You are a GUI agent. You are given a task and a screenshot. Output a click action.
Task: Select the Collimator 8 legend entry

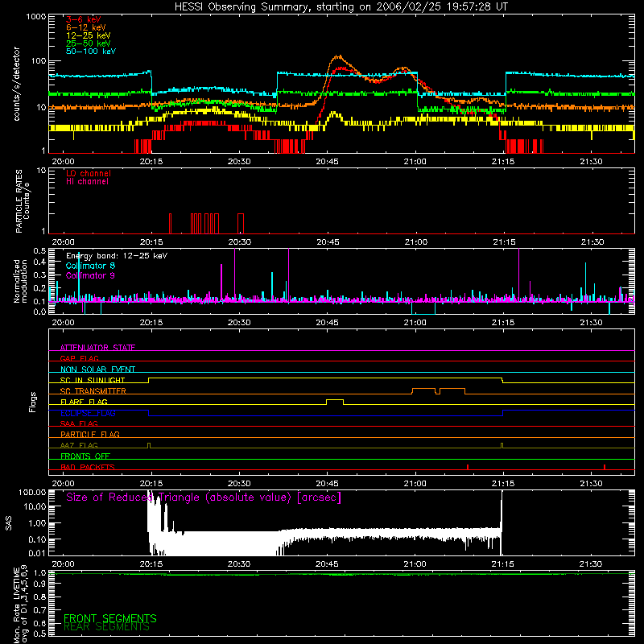90,266
